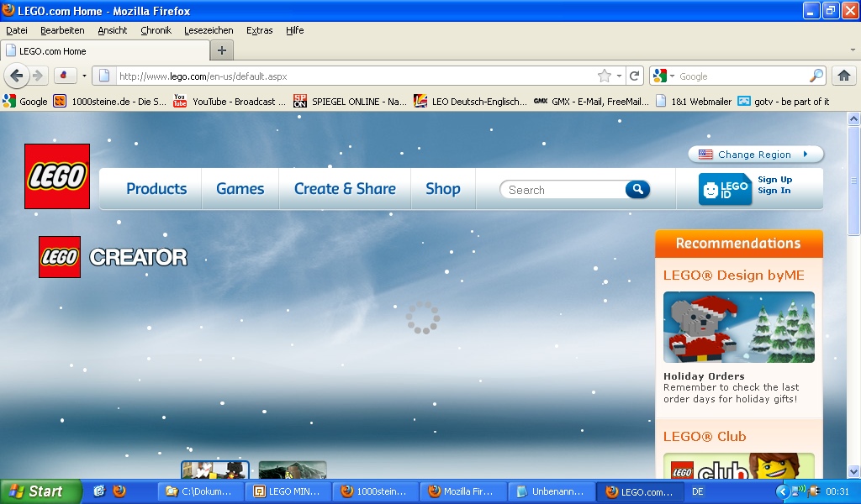
Task: Go forward with the Forward arrow
Action: (38, 76)
